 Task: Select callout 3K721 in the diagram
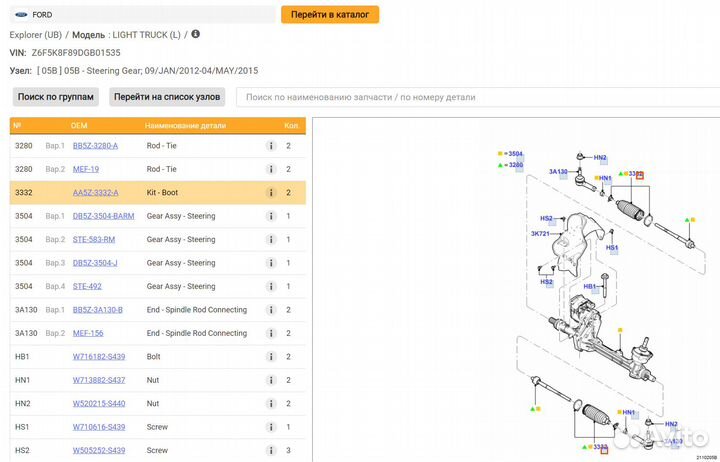pos(541,234)
